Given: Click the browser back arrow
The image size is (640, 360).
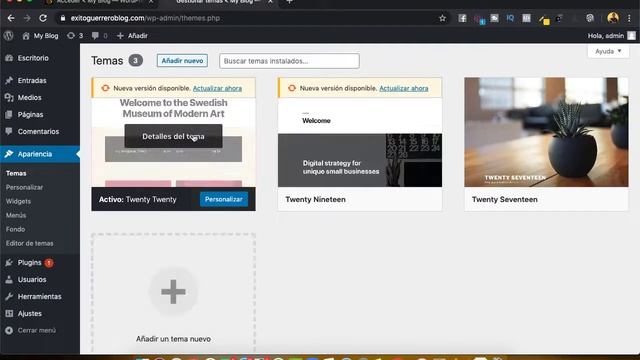Looking at the screenshot, I should (11, 18).
